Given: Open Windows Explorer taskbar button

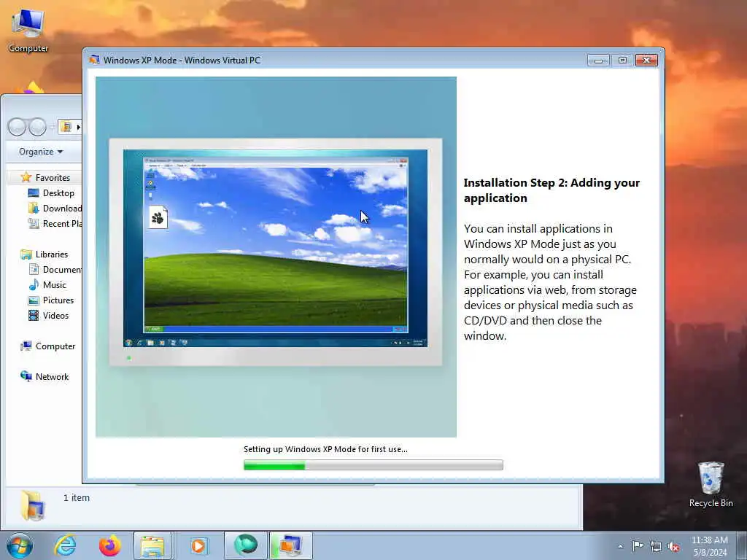Looking at the screenshot, I should pyautogui.click(x=152, y=545).
